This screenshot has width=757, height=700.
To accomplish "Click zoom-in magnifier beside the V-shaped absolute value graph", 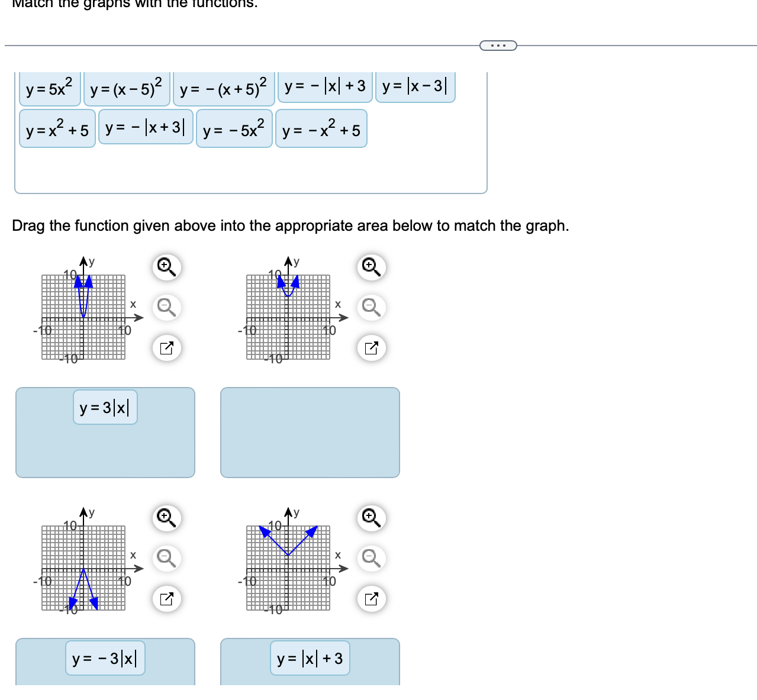I will click(x=371, y=518).
